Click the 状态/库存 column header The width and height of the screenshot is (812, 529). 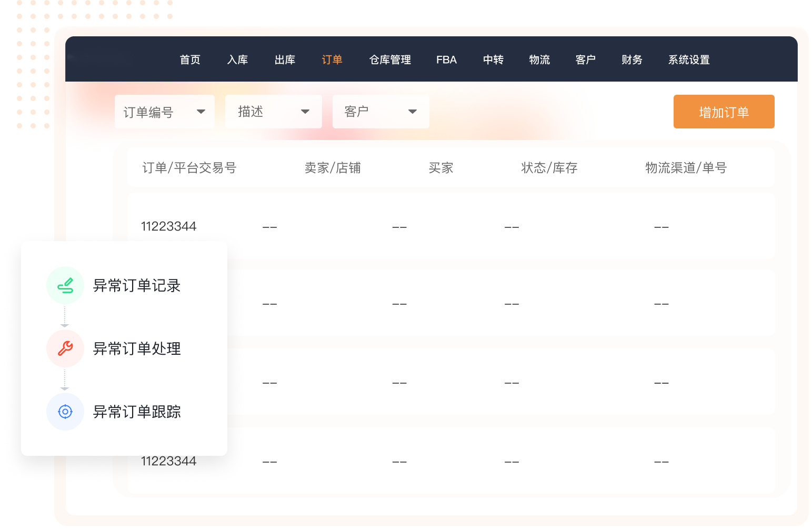(x=549, y=168)
